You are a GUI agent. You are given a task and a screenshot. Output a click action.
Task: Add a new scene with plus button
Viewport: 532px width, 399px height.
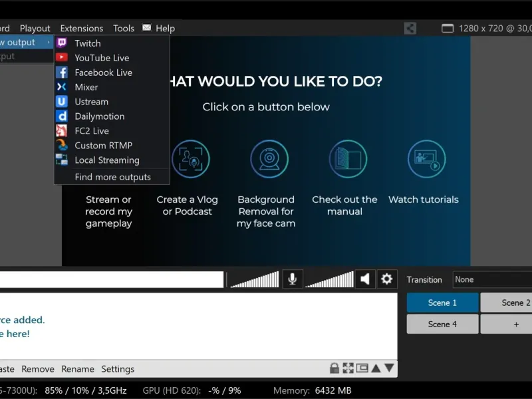[506, 325]
